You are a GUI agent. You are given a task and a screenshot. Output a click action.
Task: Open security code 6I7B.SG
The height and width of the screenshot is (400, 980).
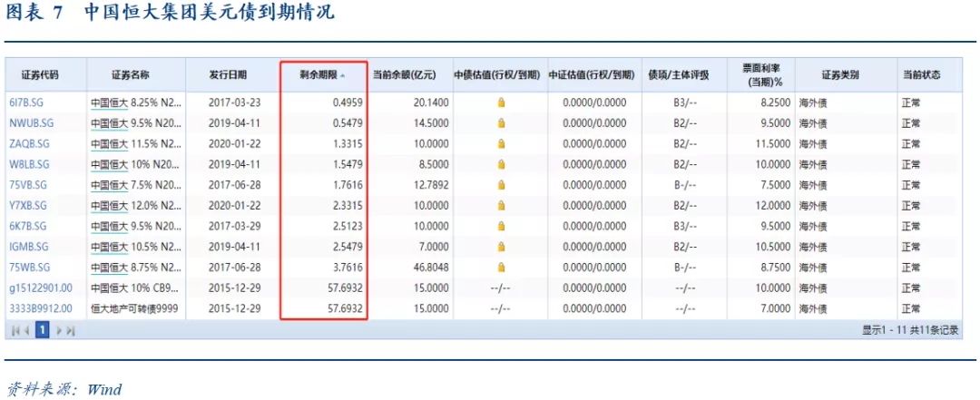pos(26,102)
